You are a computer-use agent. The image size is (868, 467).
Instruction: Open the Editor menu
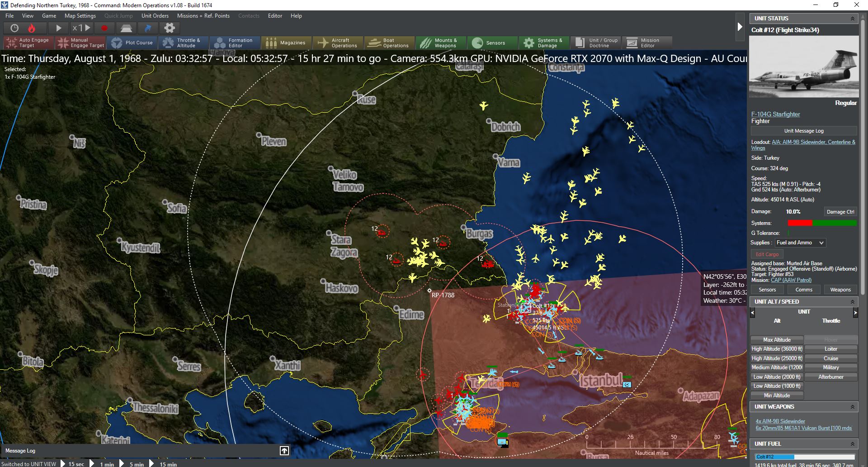tap(275, 16)
